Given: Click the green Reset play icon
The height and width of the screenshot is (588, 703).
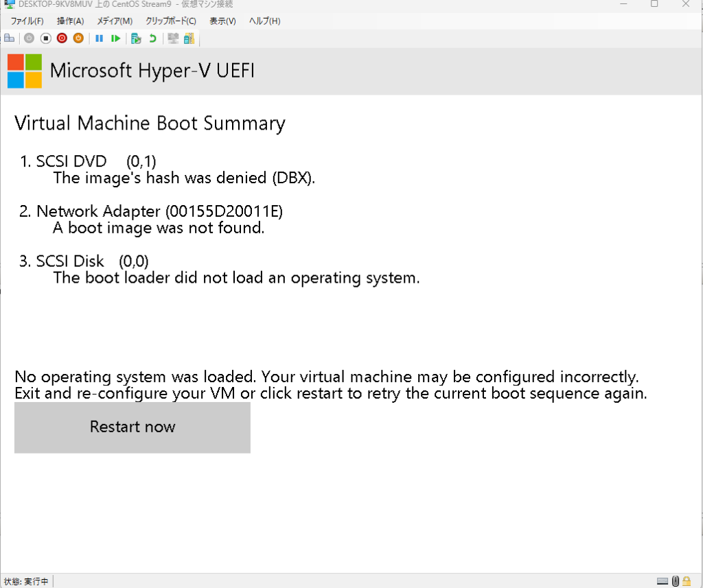Looking at the screenshot, I should coord(116,38).
